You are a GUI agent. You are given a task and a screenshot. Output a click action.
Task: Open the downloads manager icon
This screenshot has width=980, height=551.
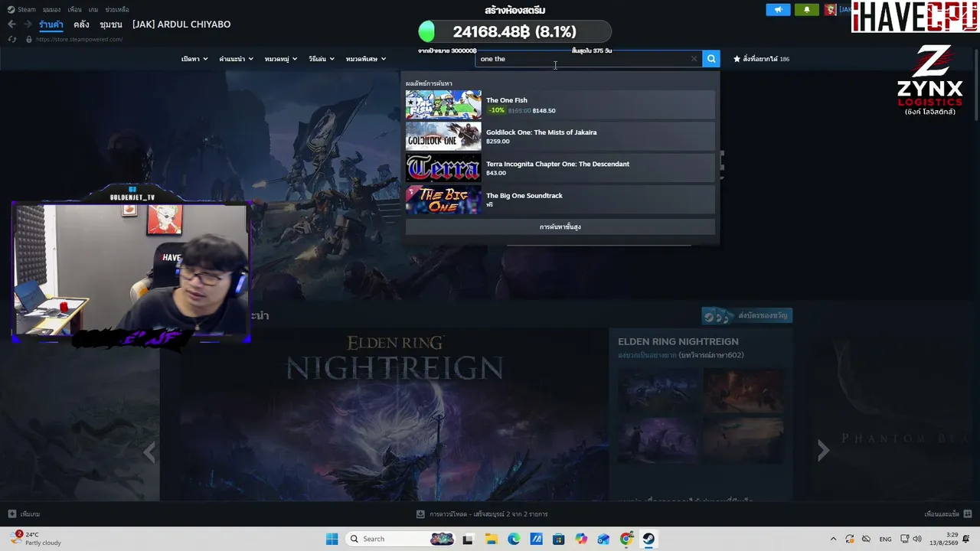(420, 514)
